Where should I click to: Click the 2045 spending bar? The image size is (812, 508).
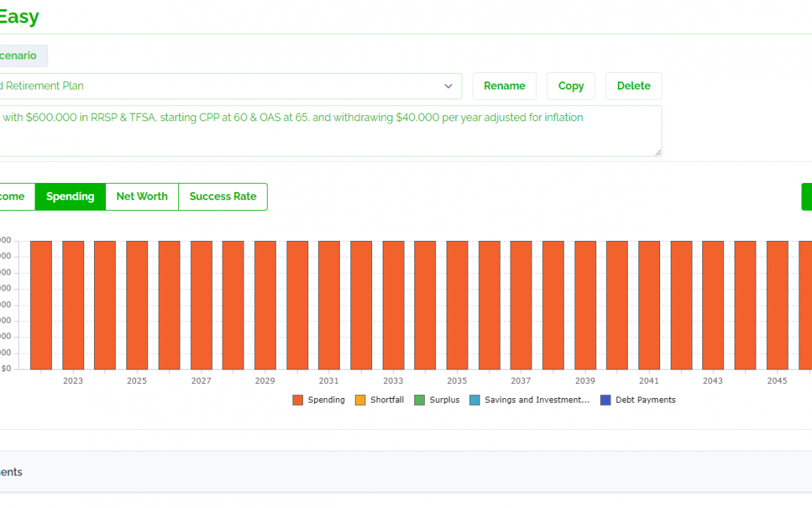[777, 305]
